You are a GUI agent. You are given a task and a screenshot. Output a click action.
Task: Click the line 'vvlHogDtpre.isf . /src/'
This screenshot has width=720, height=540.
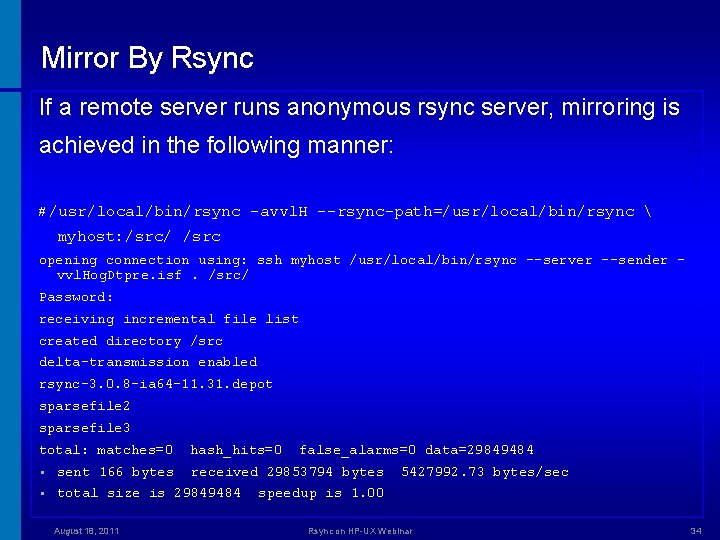152,275
